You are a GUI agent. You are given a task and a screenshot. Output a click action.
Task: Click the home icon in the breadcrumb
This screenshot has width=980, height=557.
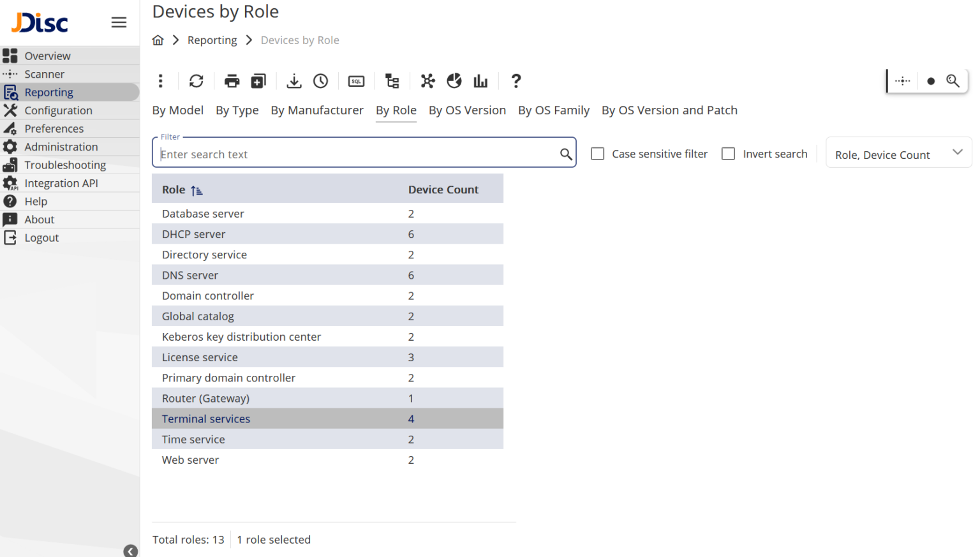pos(158,40)
